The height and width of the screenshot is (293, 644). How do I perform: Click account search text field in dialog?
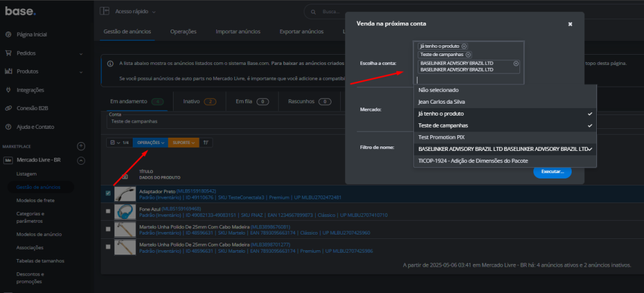click(x=468, y=80)
